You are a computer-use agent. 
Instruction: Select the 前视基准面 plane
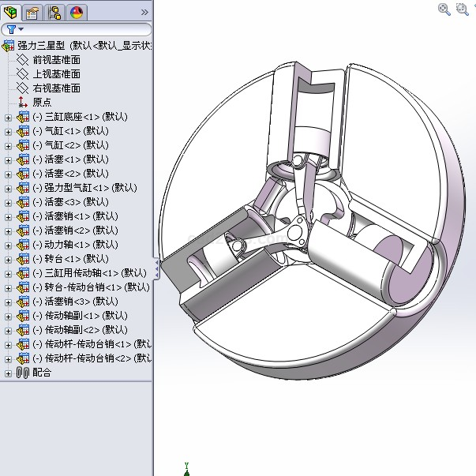point(55,60)
